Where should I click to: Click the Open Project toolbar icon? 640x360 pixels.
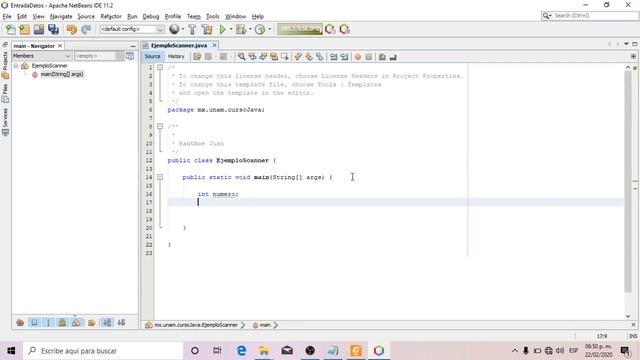(39, 29)
